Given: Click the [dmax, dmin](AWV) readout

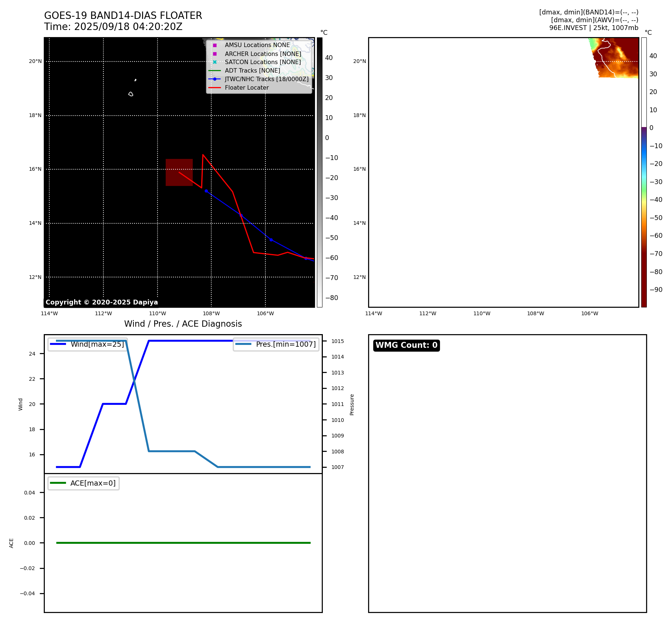Looking at the screenshot, I should pos(595,20).
